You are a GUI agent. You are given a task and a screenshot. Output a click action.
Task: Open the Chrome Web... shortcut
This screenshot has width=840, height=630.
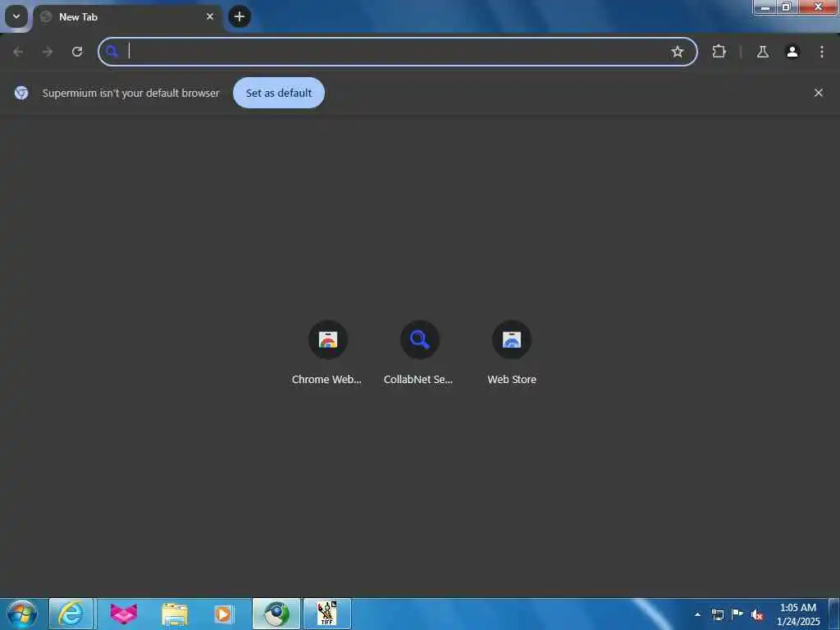[327, 353]
